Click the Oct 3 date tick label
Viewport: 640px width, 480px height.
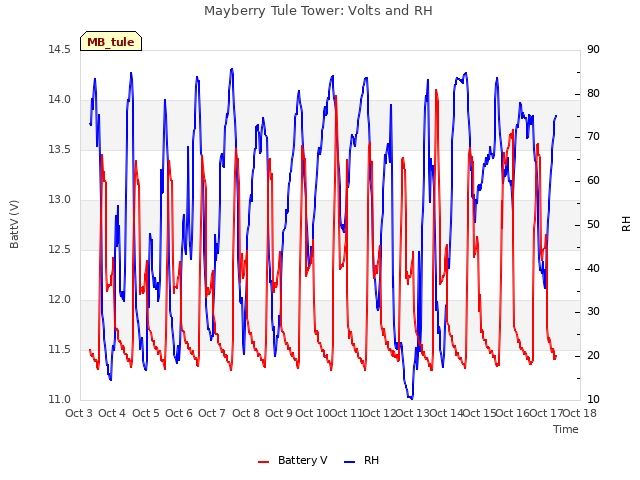coord(79,413)
